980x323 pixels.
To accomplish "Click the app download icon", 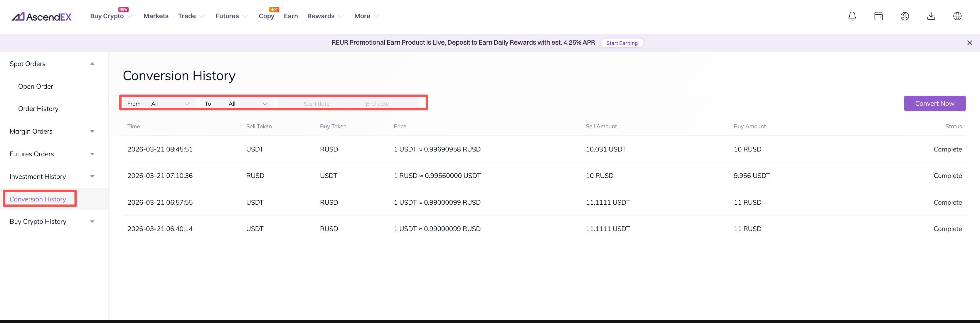I will [931, 16].
